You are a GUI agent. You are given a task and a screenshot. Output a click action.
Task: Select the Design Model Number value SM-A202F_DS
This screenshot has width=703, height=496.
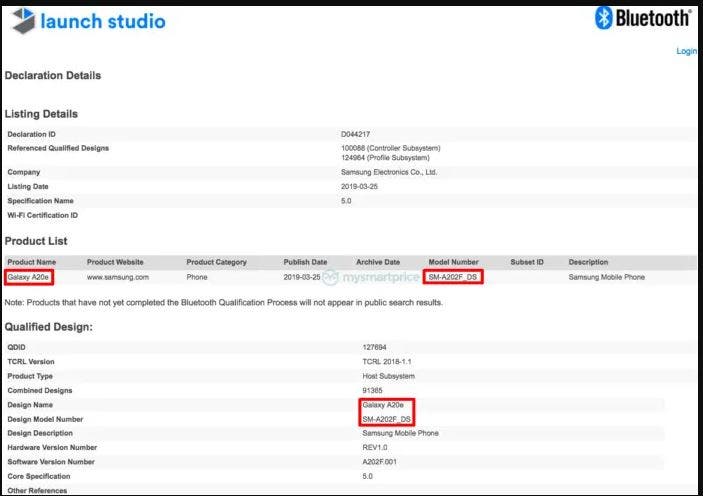click(386, 419)
